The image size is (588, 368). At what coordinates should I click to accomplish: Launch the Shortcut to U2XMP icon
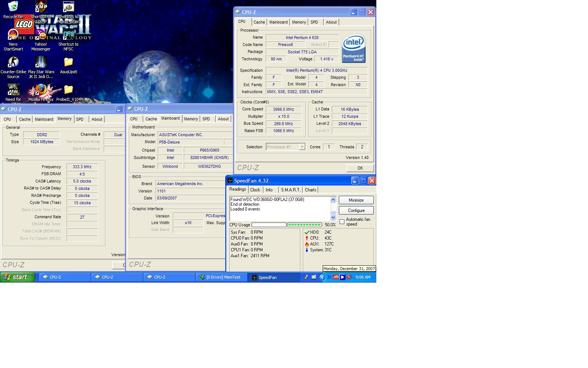click(x=41, y=7)
